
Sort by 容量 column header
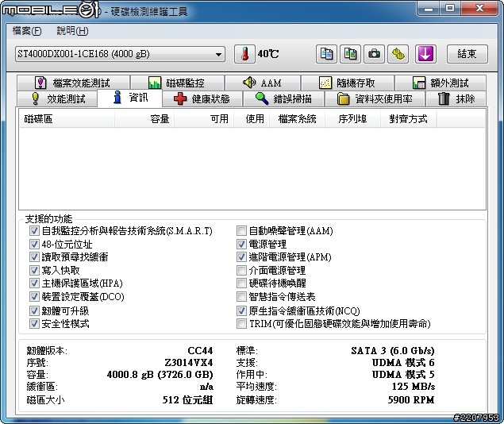point(144,119)
